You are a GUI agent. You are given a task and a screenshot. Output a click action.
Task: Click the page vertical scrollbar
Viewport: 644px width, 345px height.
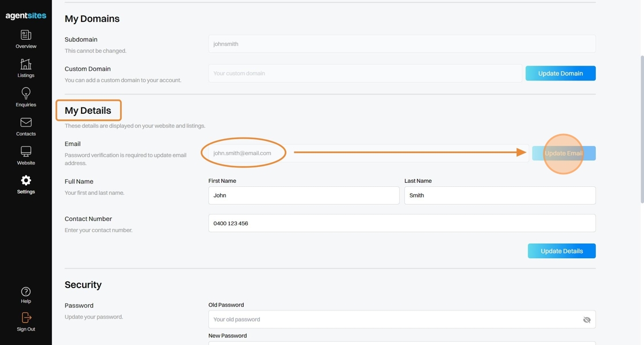coord(642,129)
